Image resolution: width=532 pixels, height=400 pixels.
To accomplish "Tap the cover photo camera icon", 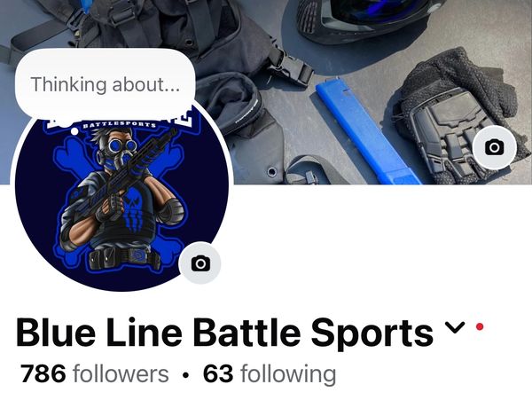I will click(495, 147).
